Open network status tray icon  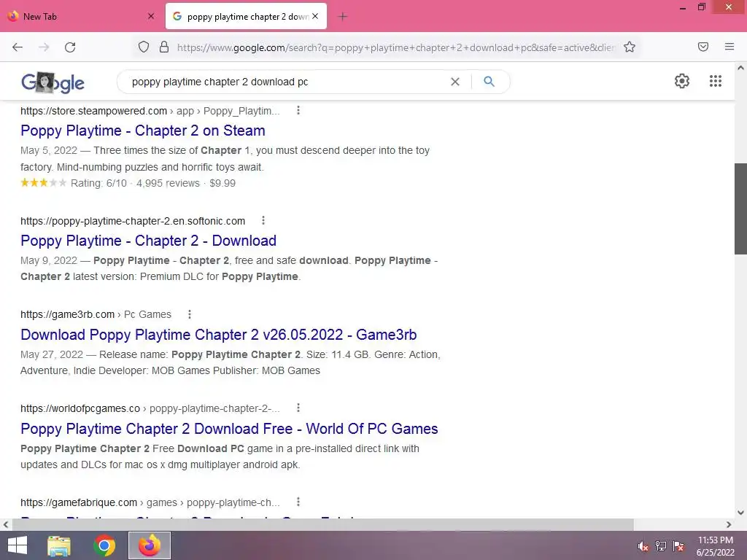(661, 546)
